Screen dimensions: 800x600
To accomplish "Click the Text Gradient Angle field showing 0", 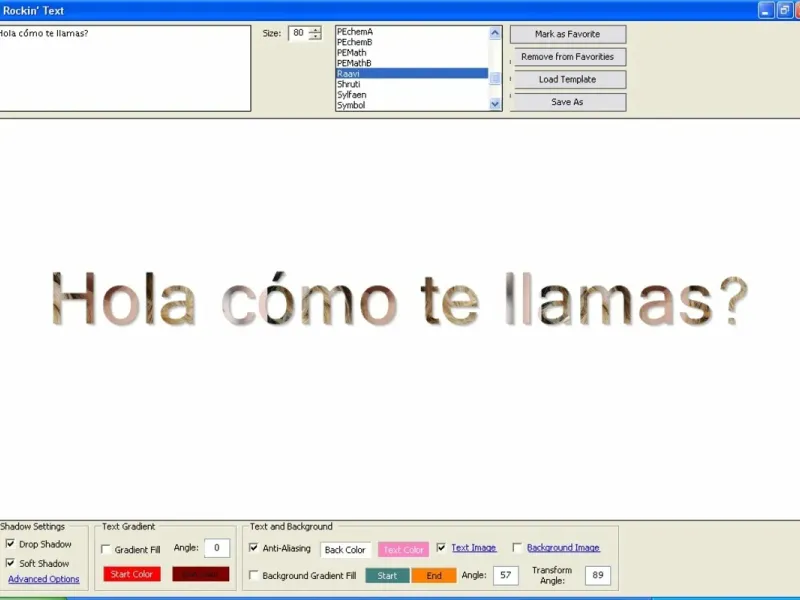I will coord(217,548).
